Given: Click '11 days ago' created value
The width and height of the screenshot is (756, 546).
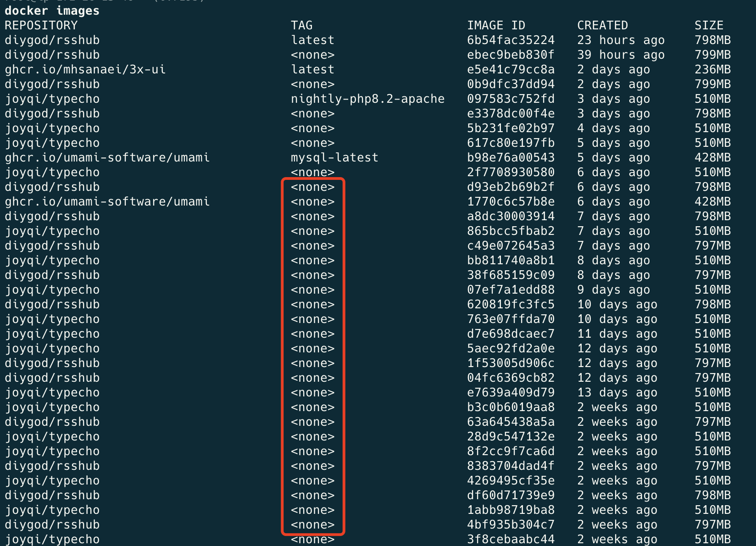Looking at the screenshot, I should pyautogui.click(x=617, y=334).
